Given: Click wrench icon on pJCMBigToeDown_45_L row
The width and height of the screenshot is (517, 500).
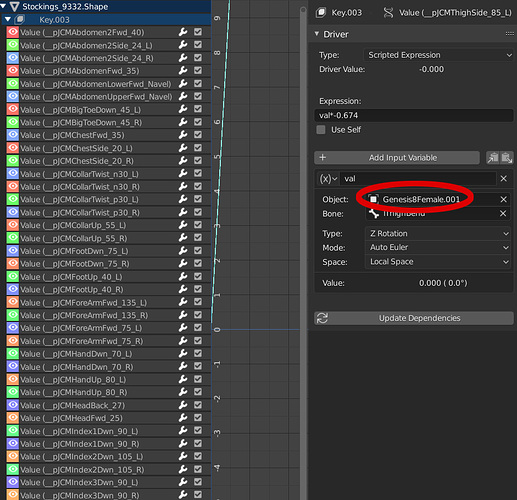Looking at the screenshot, I should tap(183, 109).
